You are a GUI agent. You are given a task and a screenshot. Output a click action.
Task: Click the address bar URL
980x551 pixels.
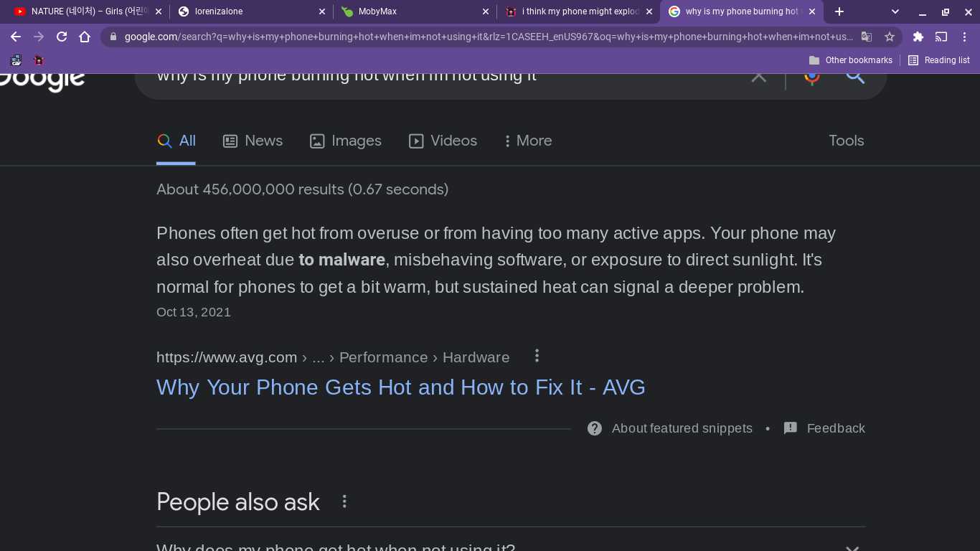click(x=488, y=37)
